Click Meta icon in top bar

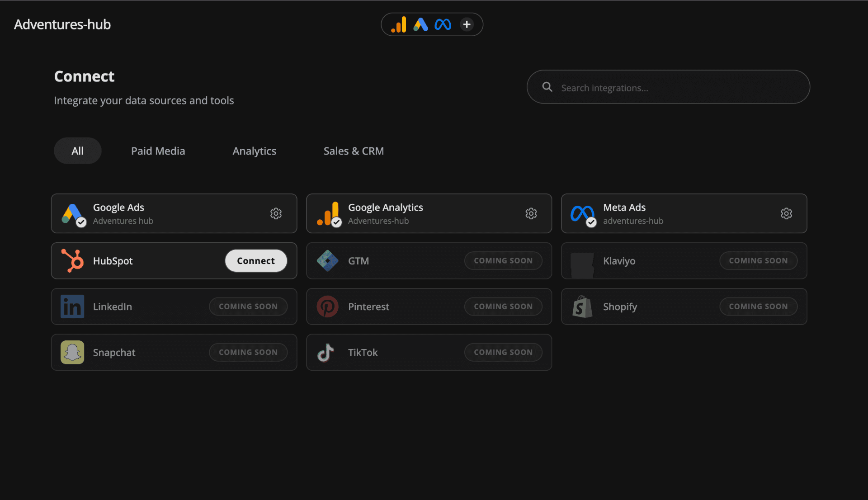[443, 24]
